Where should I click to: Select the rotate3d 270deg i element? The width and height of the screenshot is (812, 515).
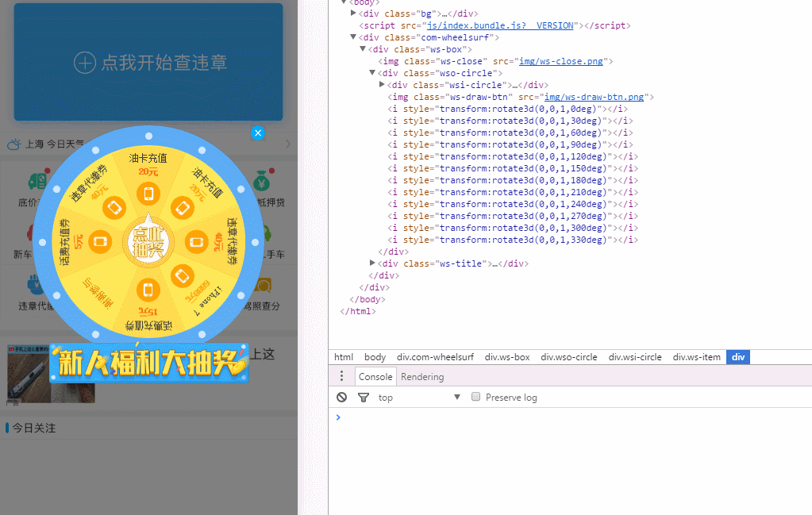pyautogui.click(x=513, y=216)
